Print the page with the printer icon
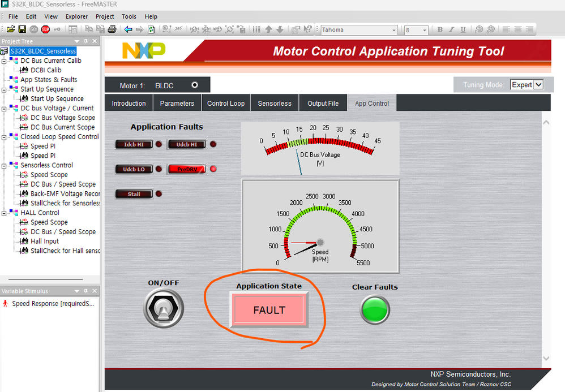Viewport: 565px width, 392px height. click(112, 29)
